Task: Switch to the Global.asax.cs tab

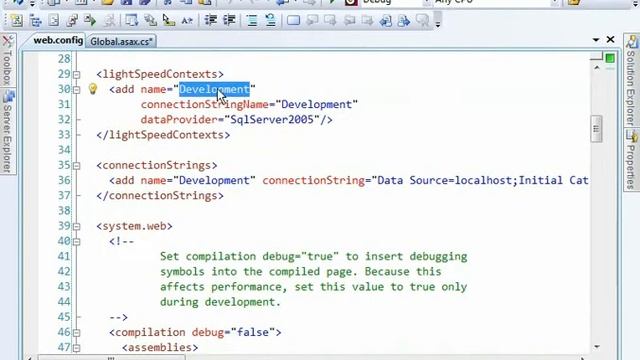Action: (x=121, y=41)
